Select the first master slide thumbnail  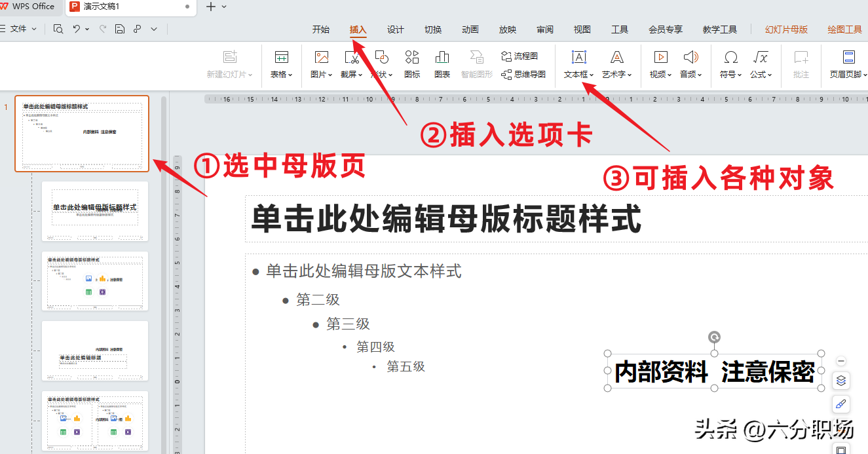point(82,134)
